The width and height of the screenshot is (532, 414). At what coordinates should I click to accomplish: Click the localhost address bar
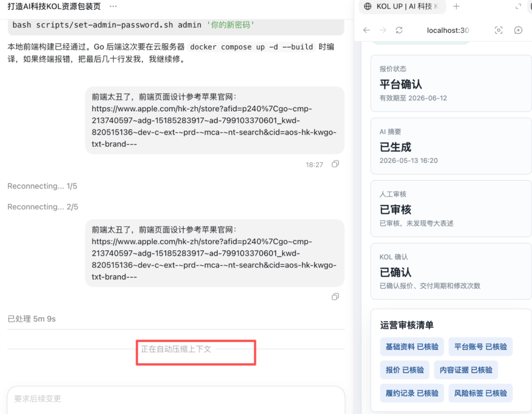(x=448, y=31)
